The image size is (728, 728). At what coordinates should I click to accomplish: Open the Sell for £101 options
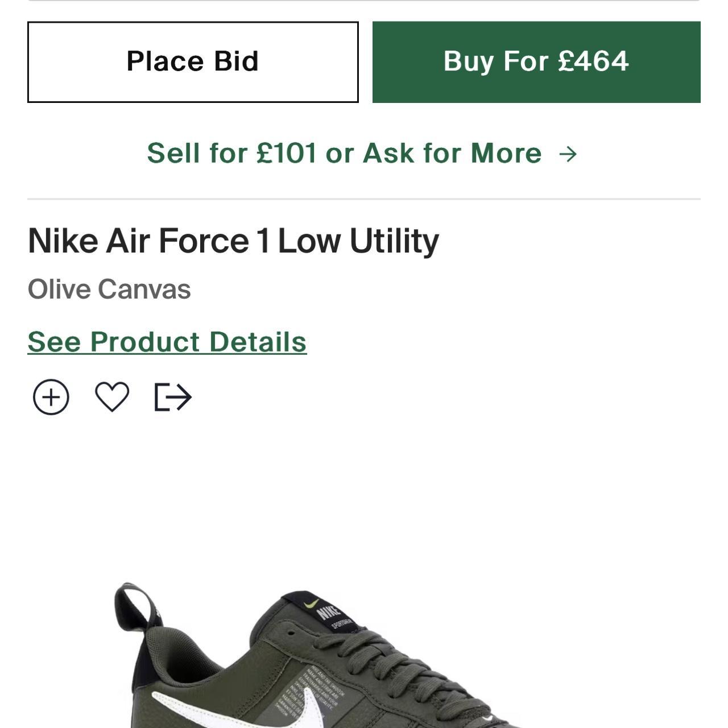(344, 152)
